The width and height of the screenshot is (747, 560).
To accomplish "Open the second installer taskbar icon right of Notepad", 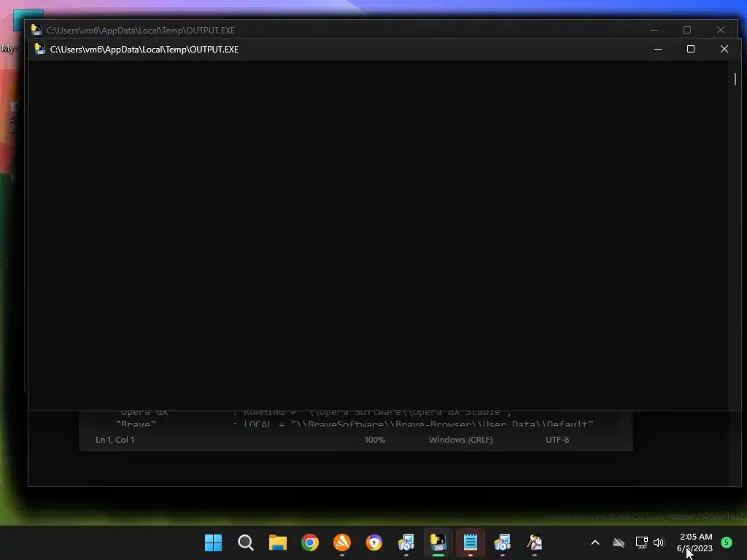I will (x=502, y=542).
